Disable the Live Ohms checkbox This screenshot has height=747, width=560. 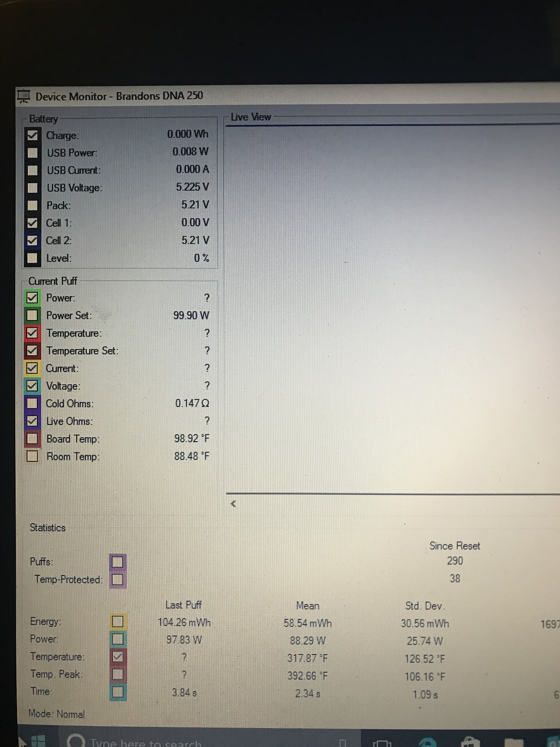[x=32, y=421]
